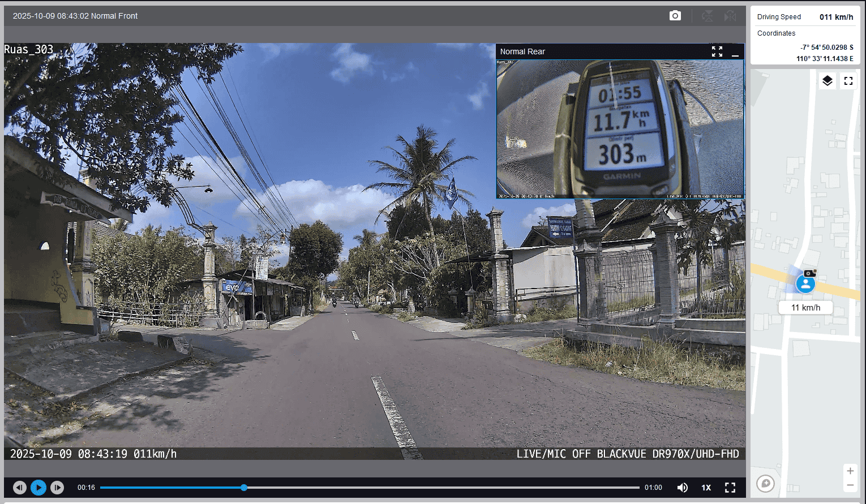Flip the video horizontally
Viewport: 866px width, 504px height.
click(x=730, y=16)
